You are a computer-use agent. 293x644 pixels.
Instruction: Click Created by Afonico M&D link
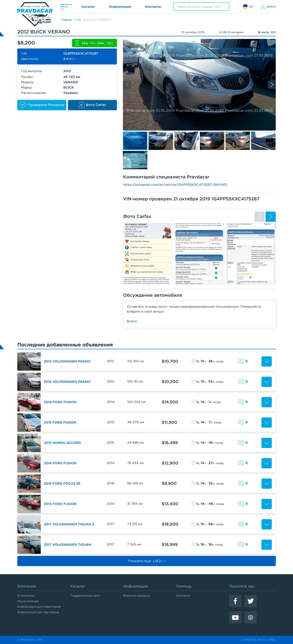tap(258, 640)
